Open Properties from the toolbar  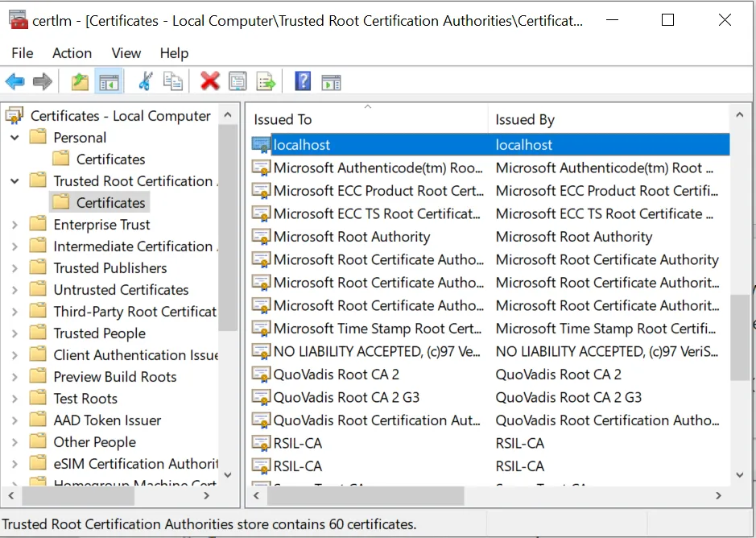238,81
